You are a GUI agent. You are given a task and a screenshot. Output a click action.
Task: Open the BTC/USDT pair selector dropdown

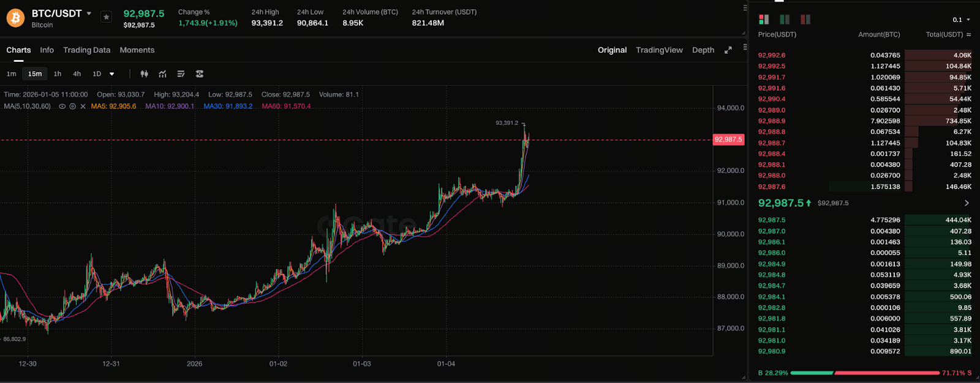point(89,13)
